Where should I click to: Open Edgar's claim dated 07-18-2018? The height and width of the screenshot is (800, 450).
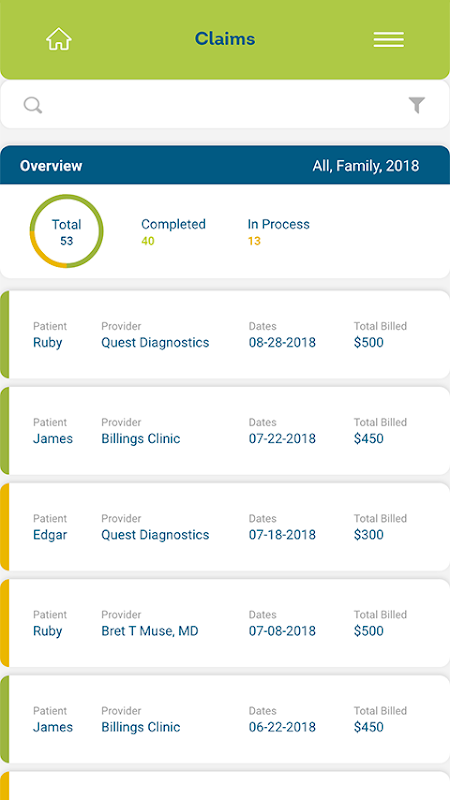pos(224,527)
